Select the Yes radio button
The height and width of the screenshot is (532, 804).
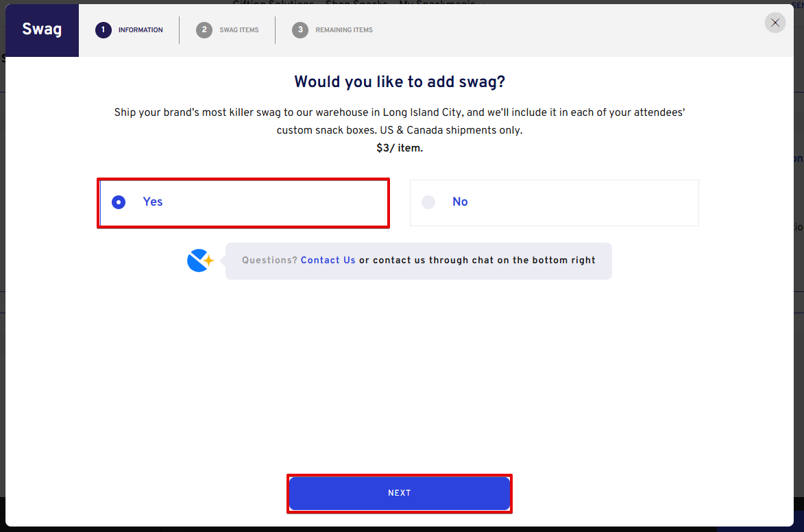119,202
